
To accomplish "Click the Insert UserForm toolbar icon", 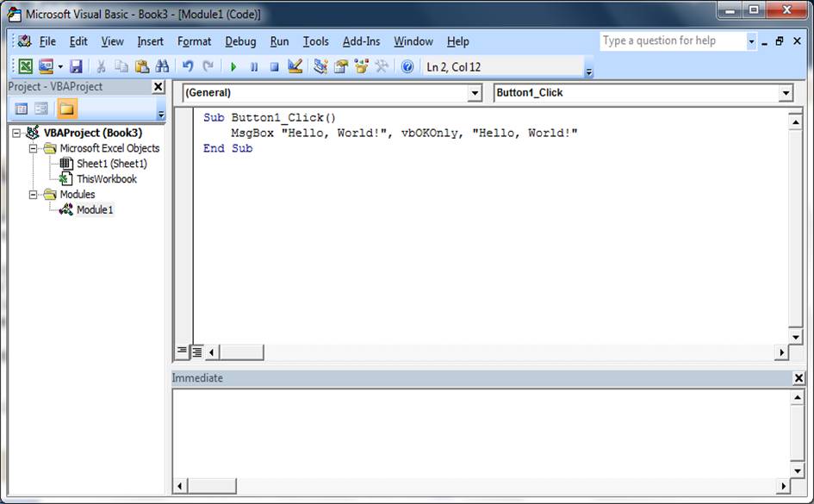I will [47, 66].
